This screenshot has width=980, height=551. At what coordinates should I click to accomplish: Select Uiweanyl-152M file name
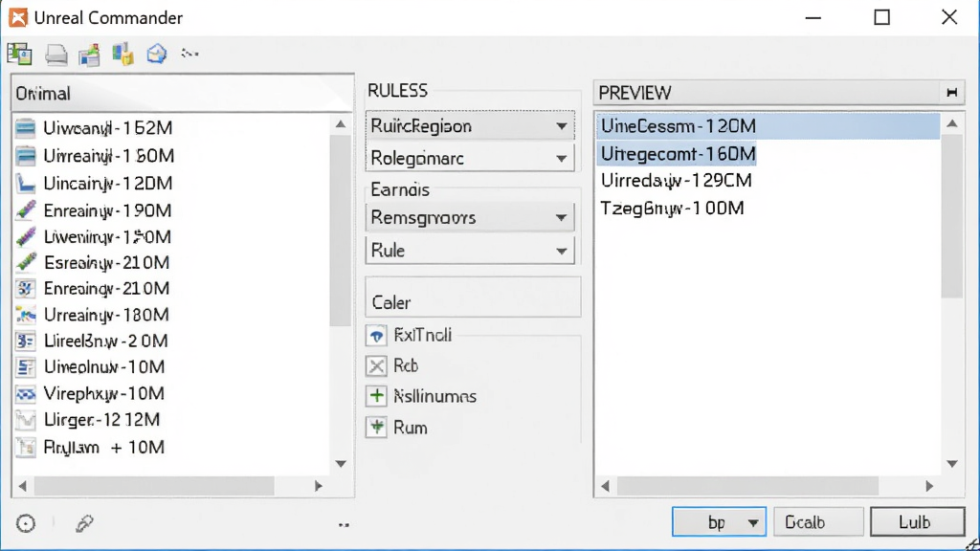click(x=107, y=128)
